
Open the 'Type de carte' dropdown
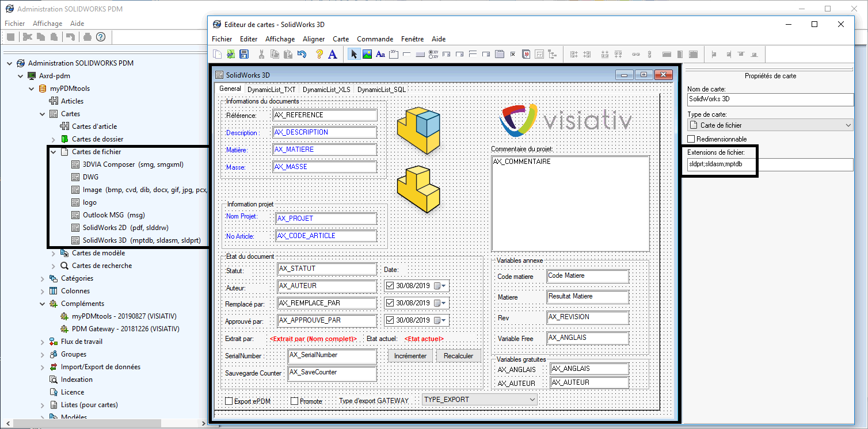coord(770,125)
